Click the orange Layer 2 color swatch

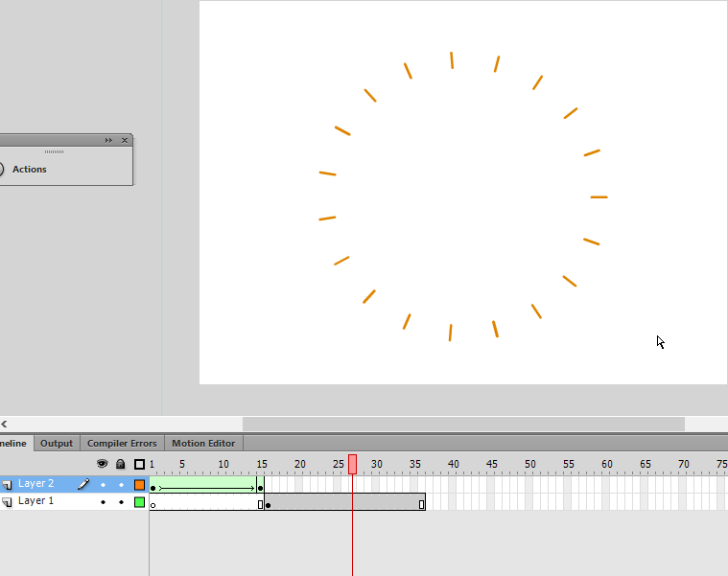[x=139, y=485]
